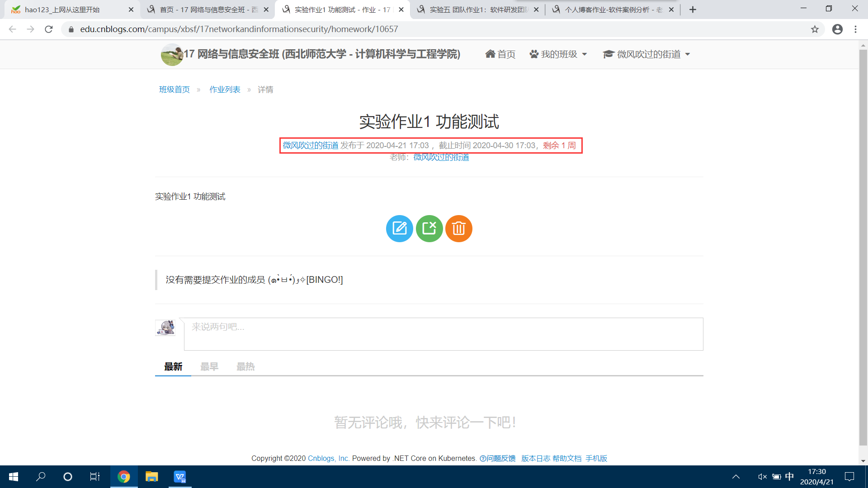Reload the page with refresh icon
Screen dimensions: 868x488
(49, 29)
